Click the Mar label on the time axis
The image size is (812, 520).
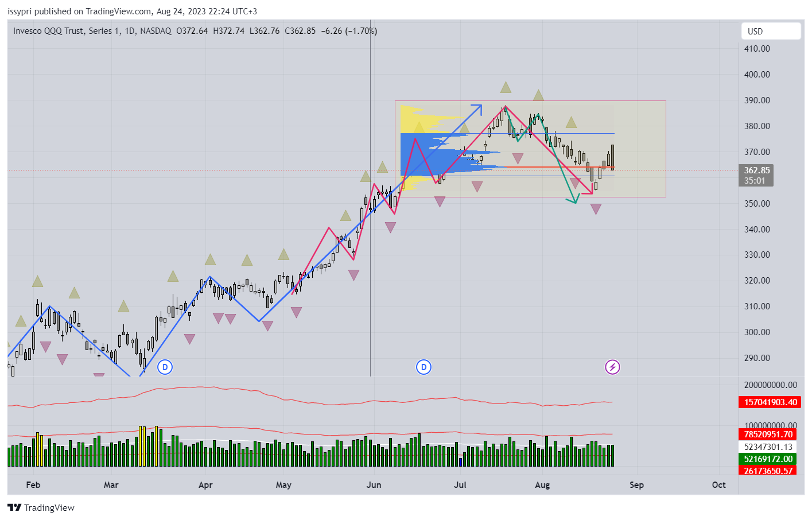click(x=111, y=485)
